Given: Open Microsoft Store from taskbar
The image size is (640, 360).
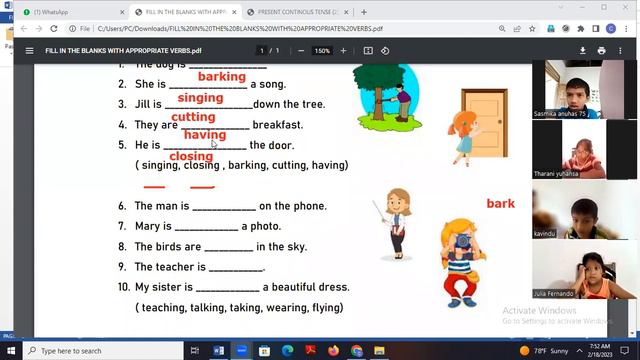Looking at the screenshot, I should click(x=264, y=351).
